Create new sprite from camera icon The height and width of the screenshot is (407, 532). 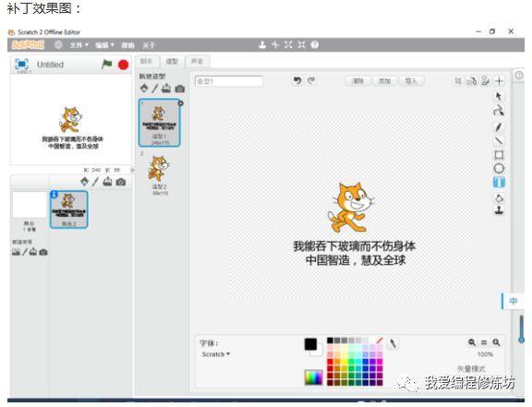click(x=121, y=182)
